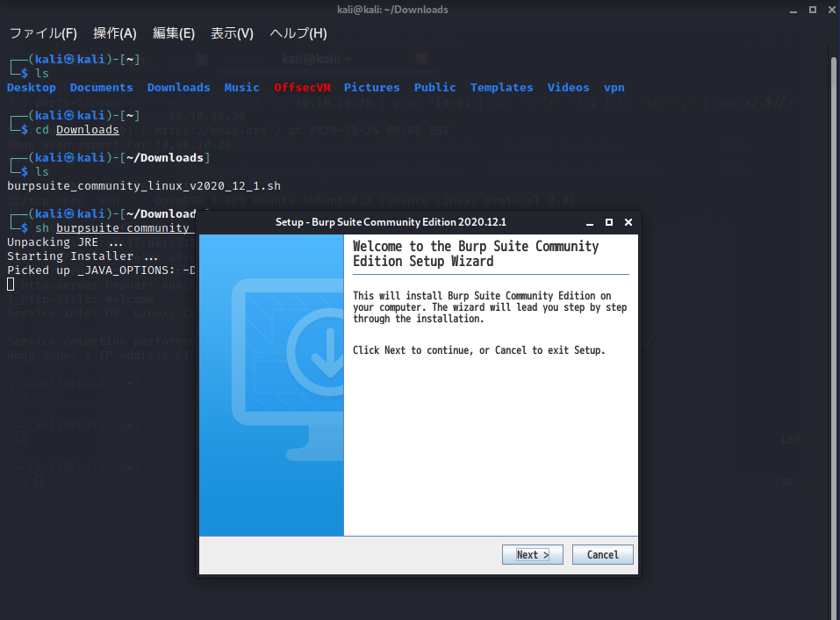
Task: Open the 編集(E) menu
Action: (x=174, y=33)
